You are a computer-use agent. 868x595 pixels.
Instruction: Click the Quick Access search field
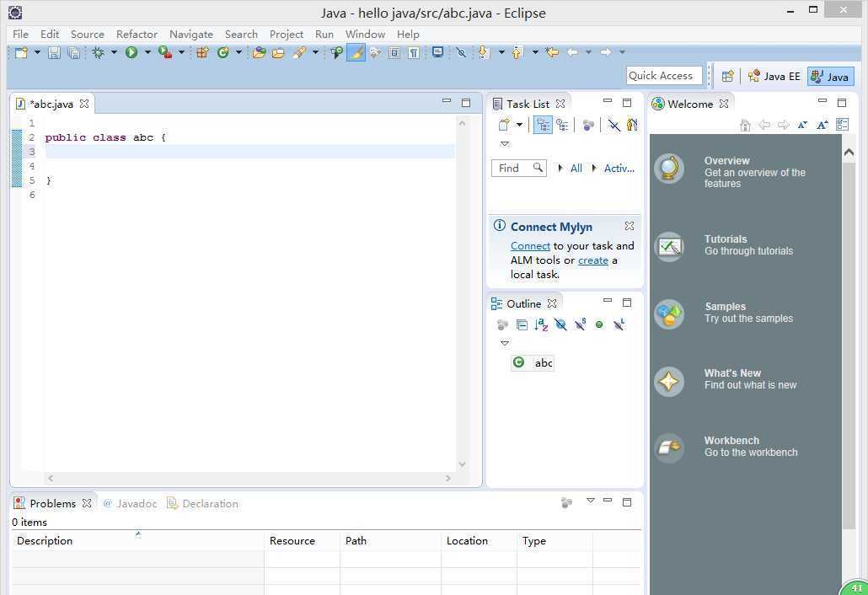664,76
